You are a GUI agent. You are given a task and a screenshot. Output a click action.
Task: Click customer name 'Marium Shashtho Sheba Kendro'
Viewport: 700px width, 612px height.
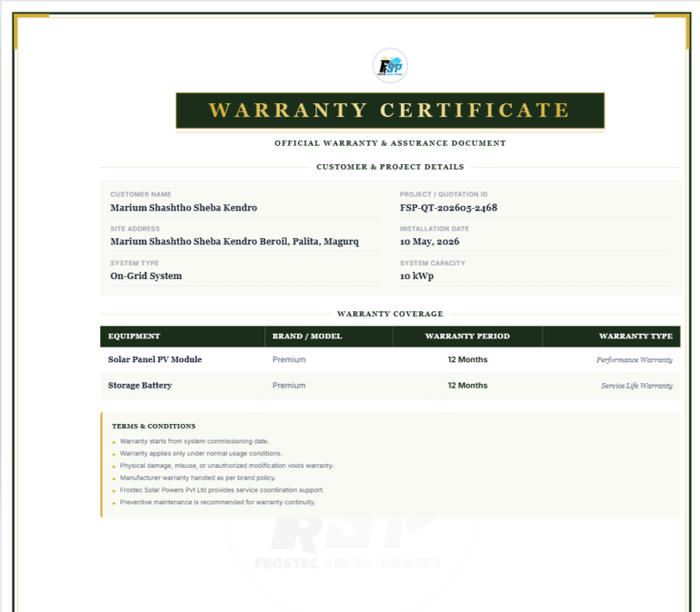(x=183, y=208)
